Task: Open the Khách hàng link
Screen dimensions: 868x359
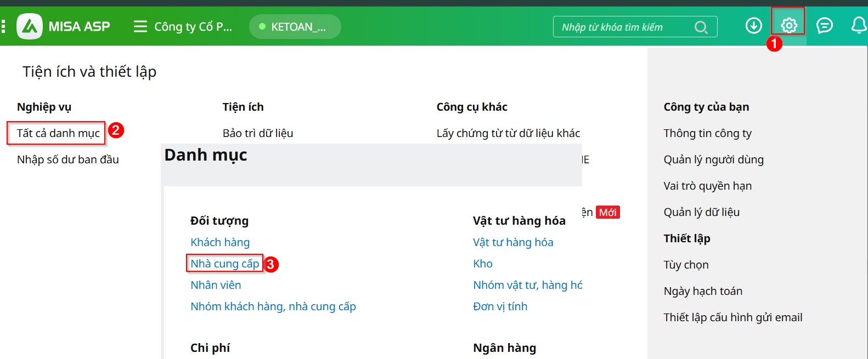Action: [x=220, y=242]
